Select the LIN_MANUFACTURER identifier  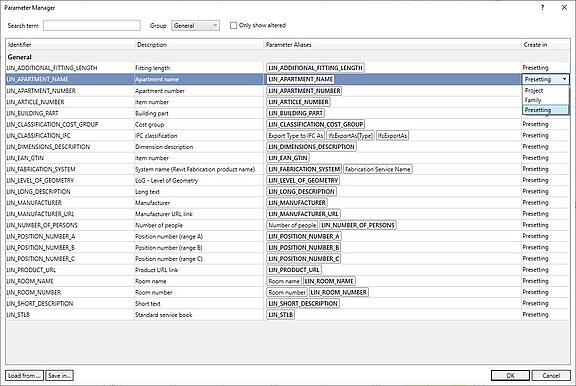pyautogui.click(x=34, y=203)
